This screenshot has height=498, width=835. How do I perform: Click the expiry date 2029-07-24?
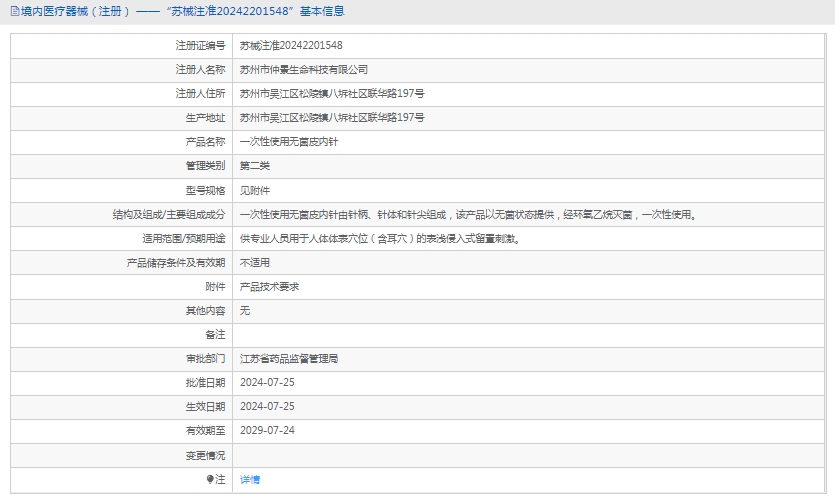click(267, 430)
